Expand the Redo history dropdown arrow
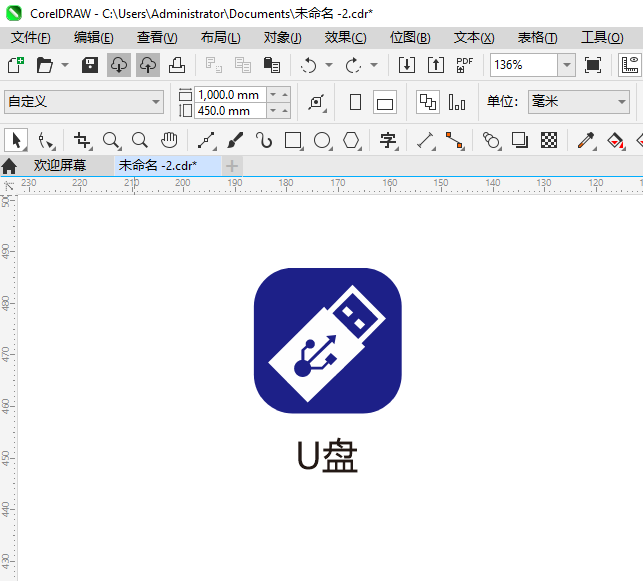The height and width of the screenshot is (581, 643). click(x=374, y=65)
